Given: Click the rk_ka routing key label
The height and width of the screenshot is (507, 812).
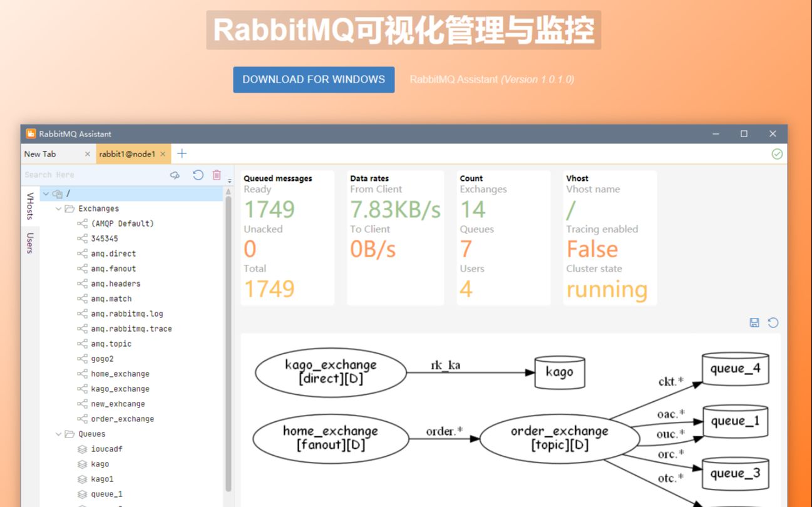Looking at the screenshot, I should click(446, 365).
